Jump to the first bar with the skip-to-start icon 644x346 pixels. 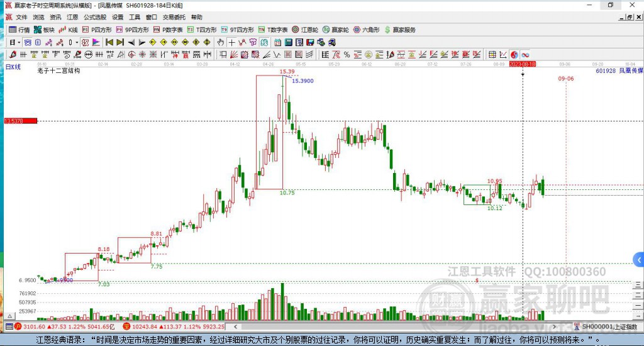pyautogui.click(x=109, y=42)
